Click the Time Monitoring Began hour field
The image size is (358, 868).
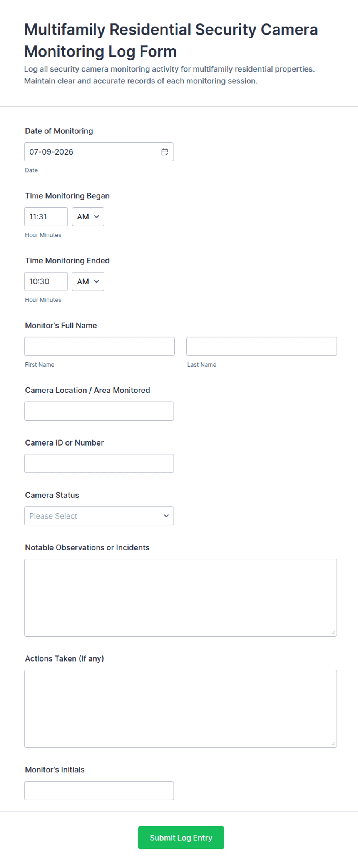pos(46,216)
